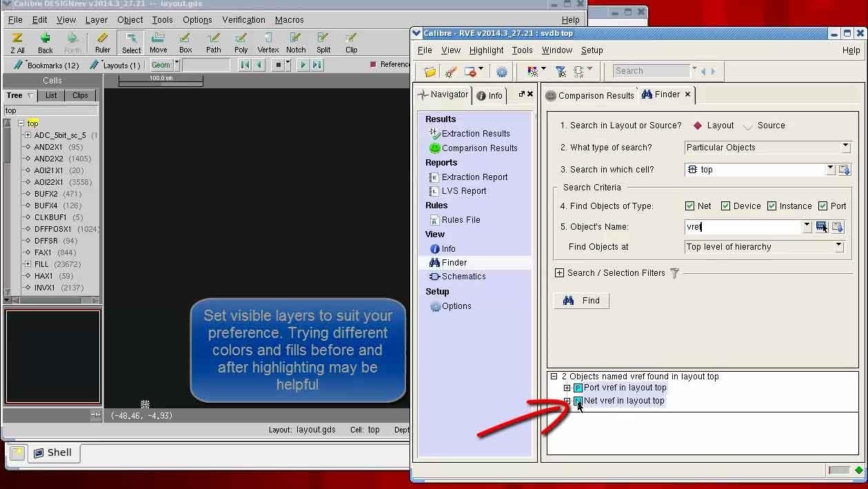Activate the Notch tool
Viewport: 868px width, 489px height.
(296, 42)
